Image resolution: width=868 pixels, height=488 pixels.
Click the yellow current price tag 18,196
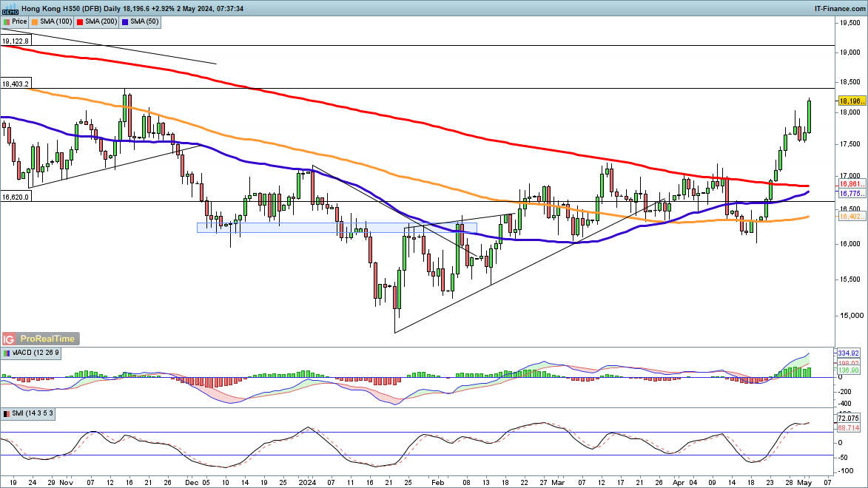(x=850, y=101)
